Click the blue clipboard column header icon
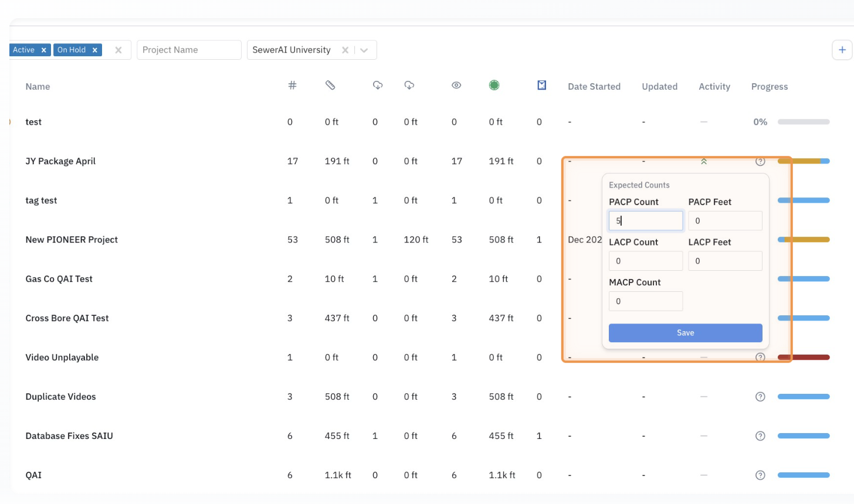The width and height of the screenshot is (854, 504). coord(541,86)
